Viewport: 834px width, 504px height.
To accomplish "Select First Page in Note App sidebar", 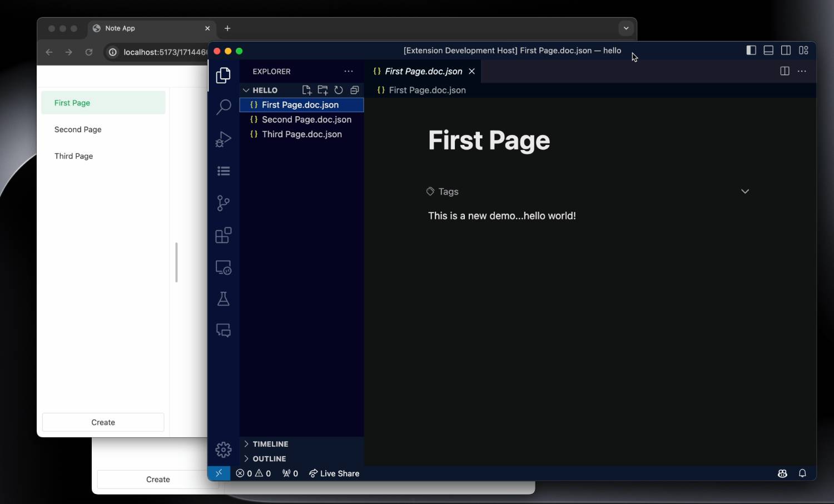I will point(103,103).
